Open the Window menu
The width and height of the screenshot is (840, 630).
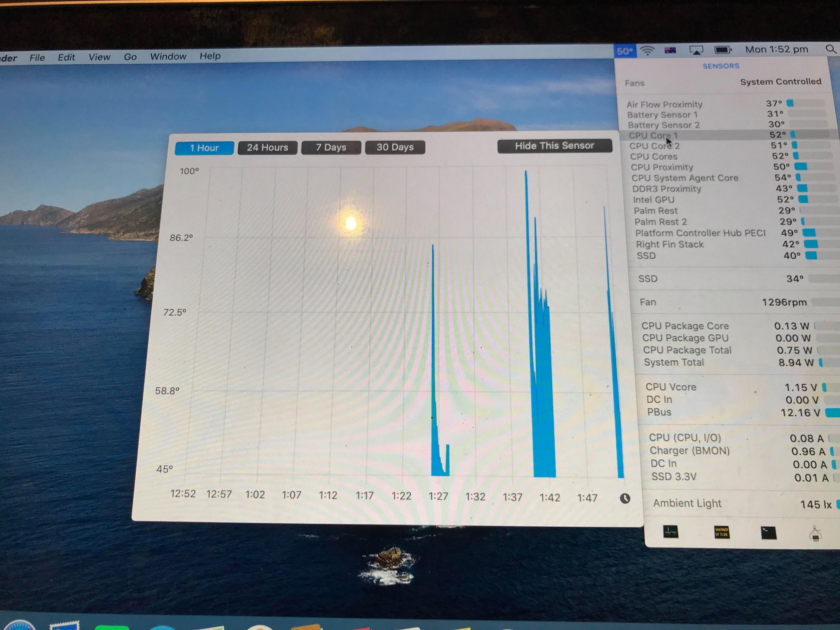[168, 56]
